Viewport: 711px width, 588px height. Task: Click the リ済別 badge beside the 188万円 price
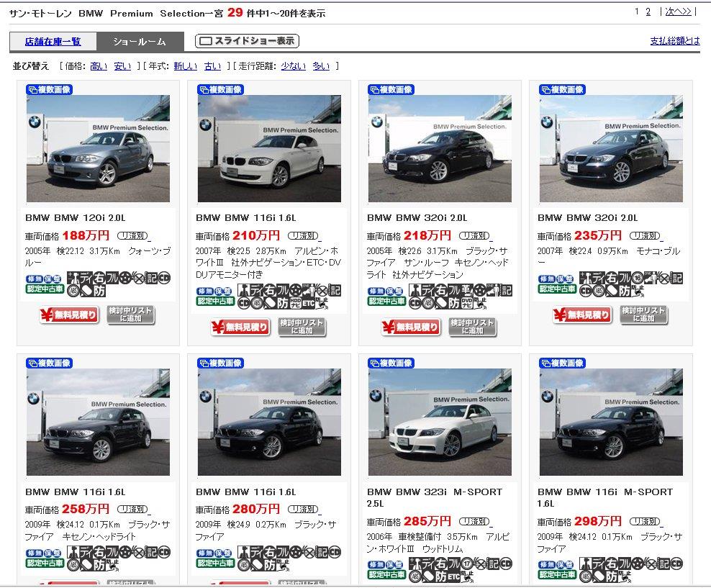132,236
